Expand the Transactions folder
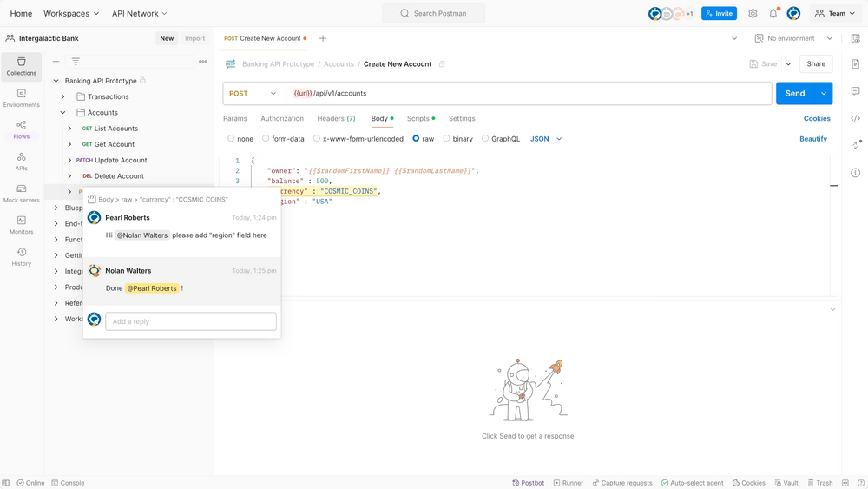This screenshot has height=489, width=868. 63,96
